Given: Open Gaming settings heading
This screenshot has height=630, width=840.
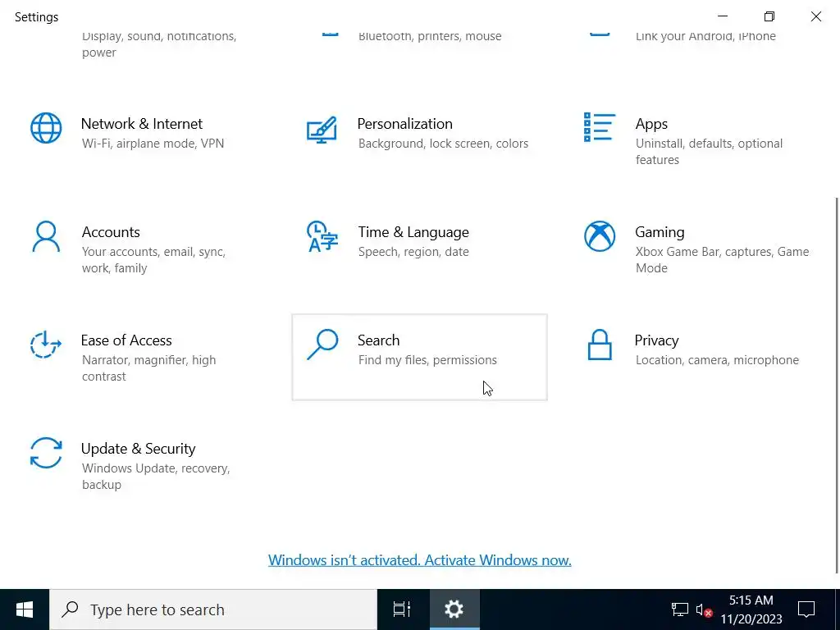Looking at the screenshot, I should [660, 232].
